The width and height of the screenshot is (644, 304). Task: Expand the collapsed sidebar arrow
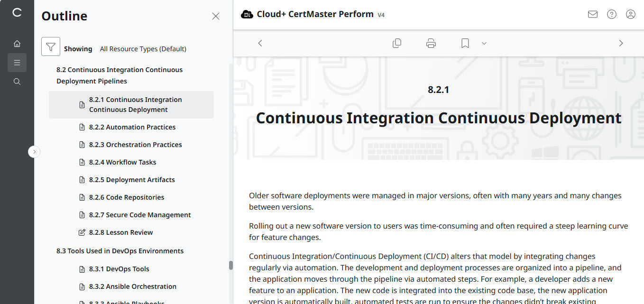point(34,151)
